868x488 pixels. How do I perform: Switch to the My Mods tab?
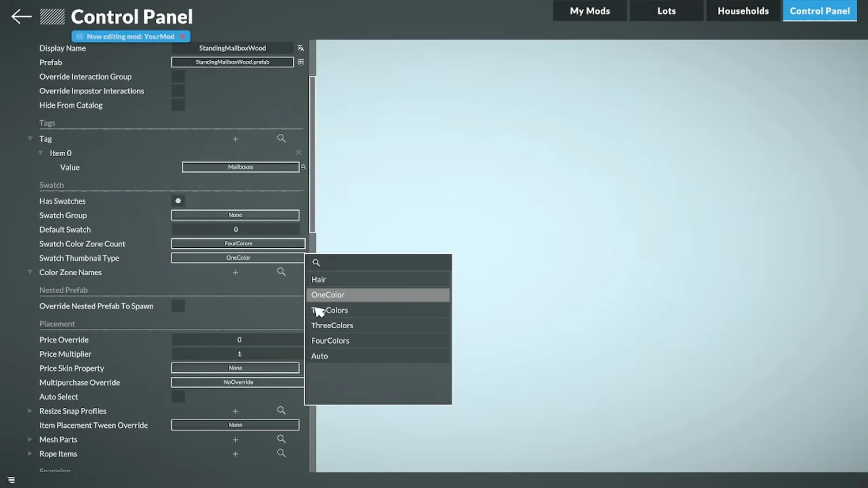590,11
